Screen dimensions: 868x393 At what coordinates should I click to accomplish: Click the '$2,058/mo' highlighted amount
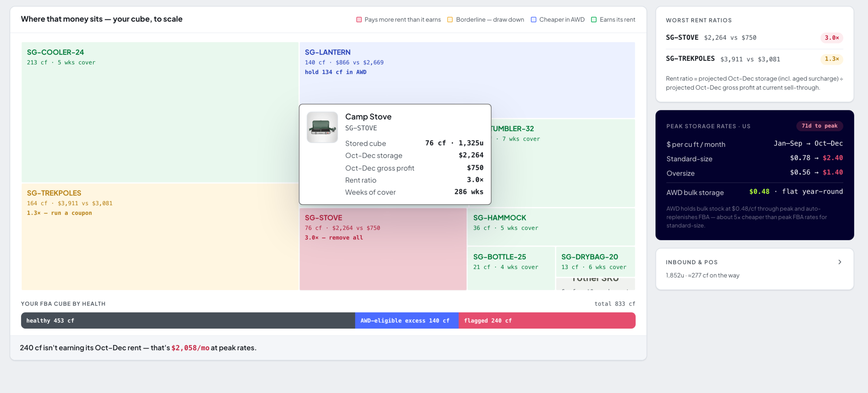pos(190,348)
